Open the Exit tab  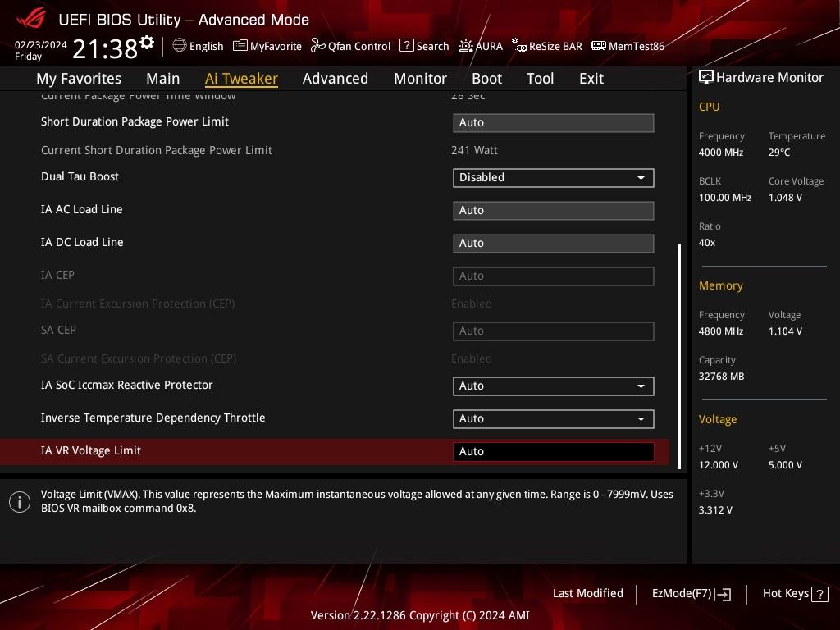[591, 78]
